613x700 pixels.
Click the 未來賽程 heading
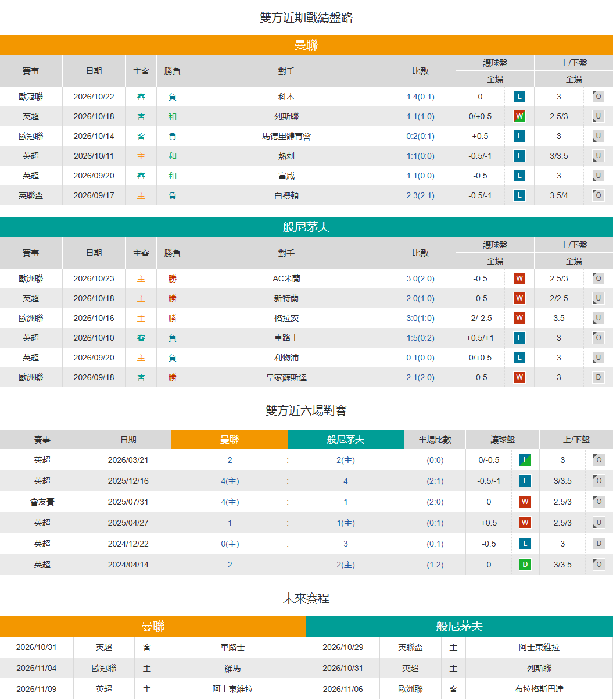pos(306,598)
